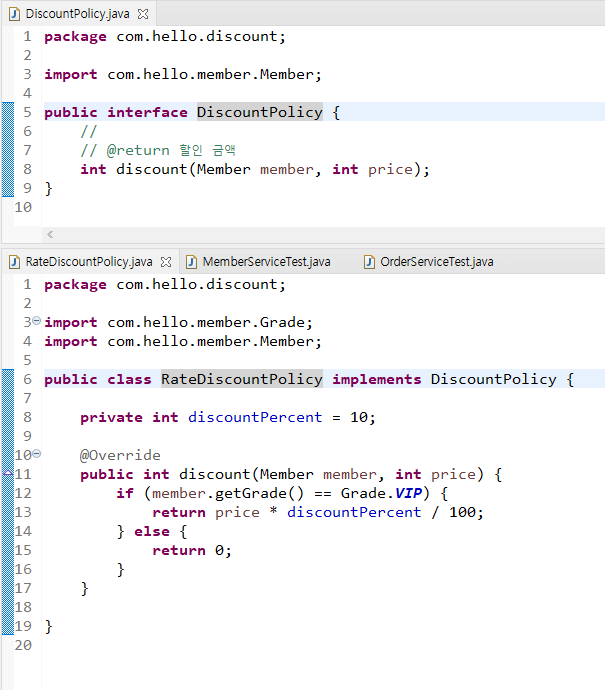Click the Java file icon on DiscountPolicy.java tab

point(15,14)
